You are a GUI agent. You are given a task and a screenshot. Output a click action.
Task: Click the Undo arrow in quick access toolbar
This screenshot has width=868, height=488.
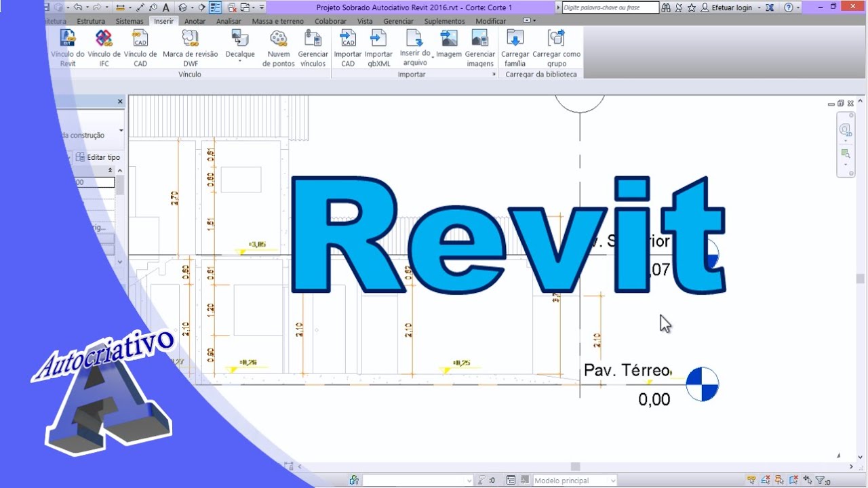[x=78, y=7]
